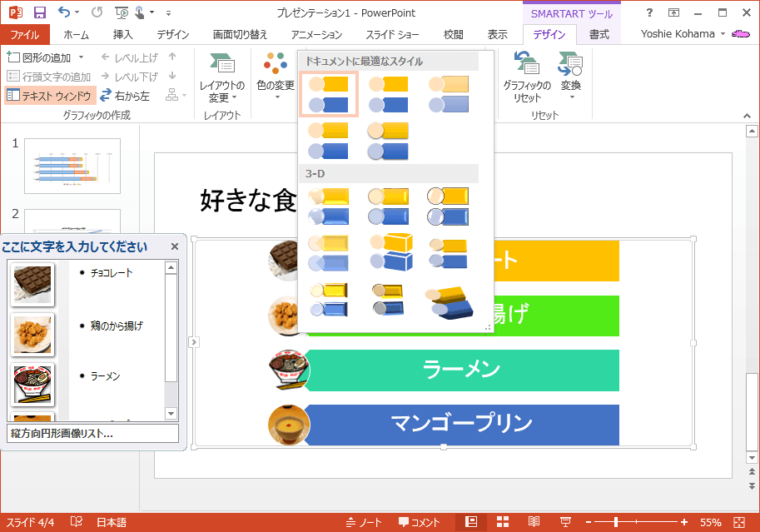Select ラーメン bullet in text pane
The width and height of the screenshot is (760, 532).
point(105,375)
